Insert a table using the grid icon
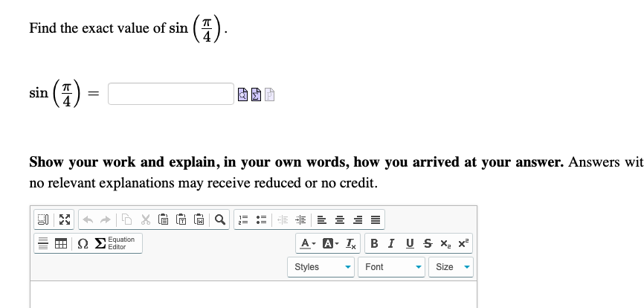This screenshot has width=644, height=308. [61, 243]
